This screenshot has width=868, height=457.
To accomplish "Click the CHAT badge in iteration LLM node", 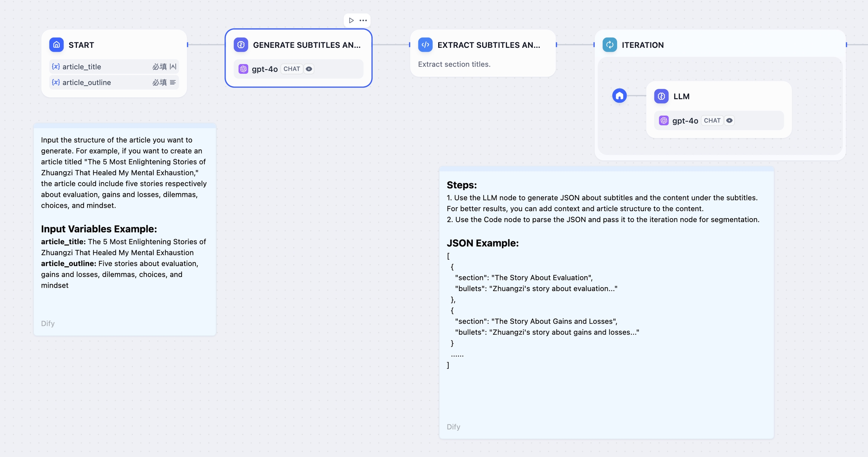I will tap(712, 120).
